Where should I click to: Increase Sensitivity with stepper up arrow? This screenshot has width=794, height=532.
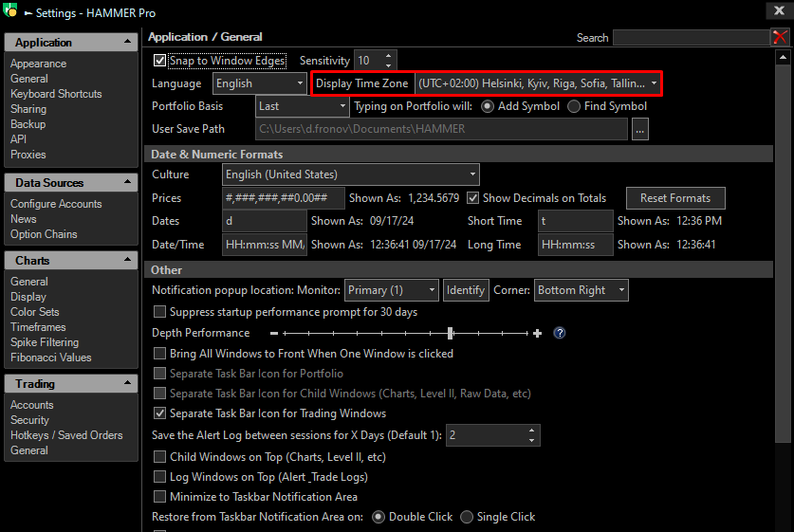point(388,56)
